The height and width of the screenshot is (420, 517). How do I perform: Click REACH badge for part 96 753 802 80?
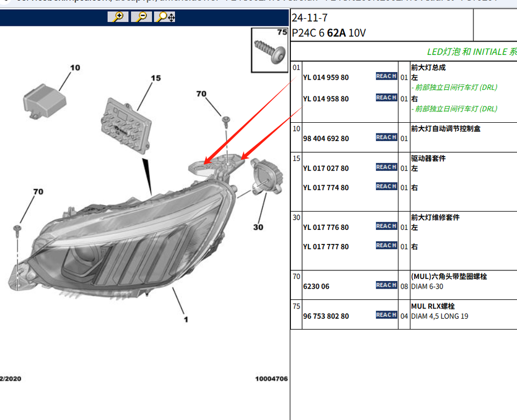click(386, 315)
